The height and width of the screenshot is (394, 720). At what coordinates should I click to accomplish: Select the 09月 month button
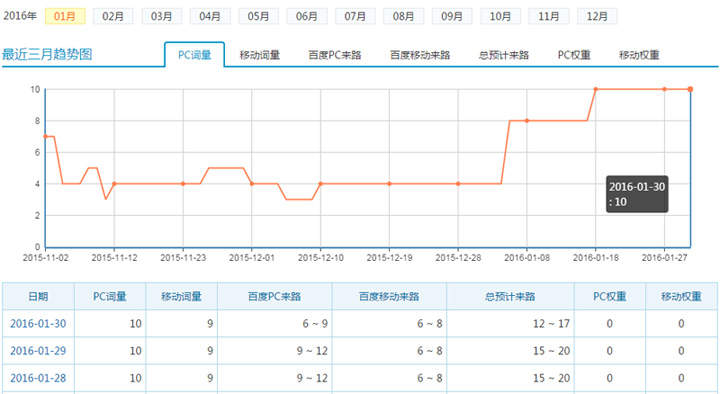(452, 17)
